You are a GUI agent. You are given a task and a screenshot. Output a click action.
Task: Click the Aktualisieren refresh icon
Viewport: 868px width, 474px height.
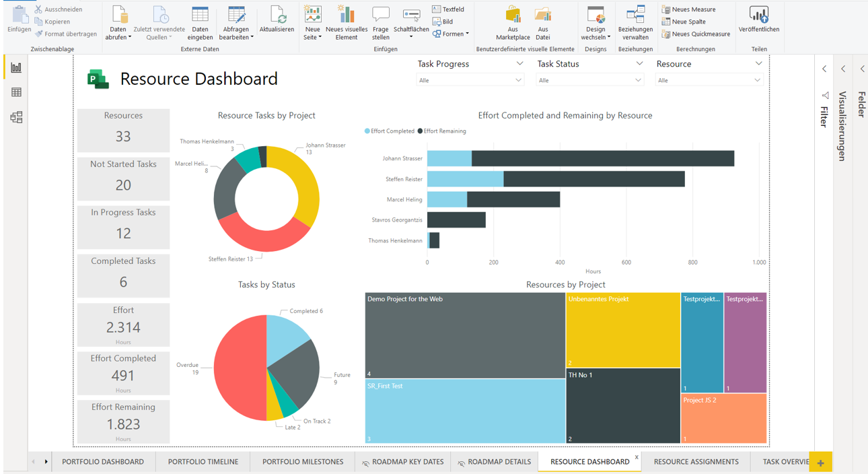tap(277, 15)
